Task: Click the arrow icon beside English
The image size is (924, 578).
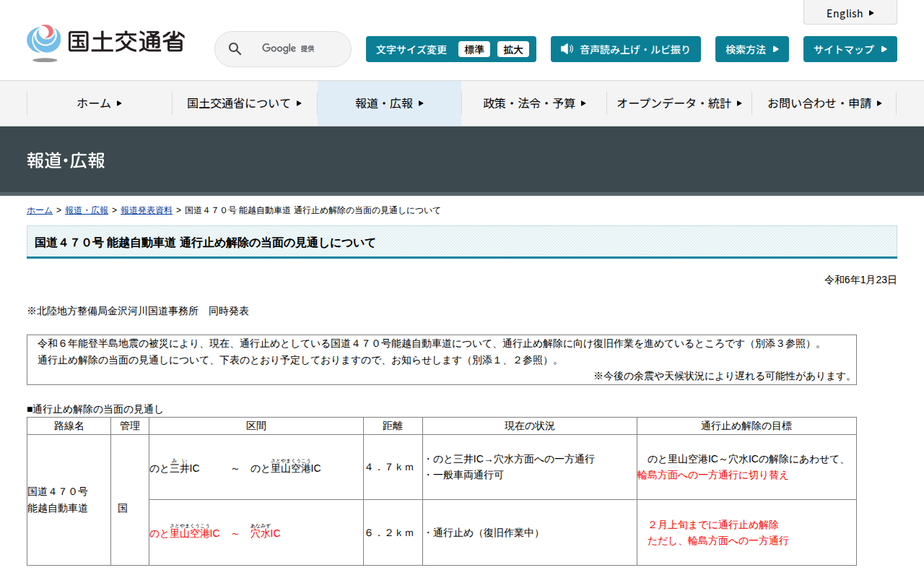Action: coord(871,13)
